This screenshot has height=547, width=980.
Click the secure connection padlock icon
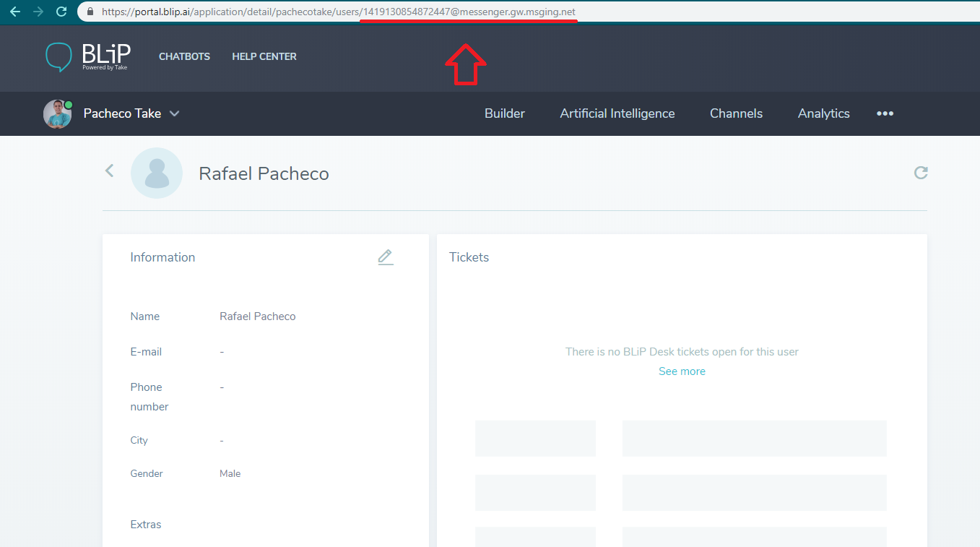point(90,12)
